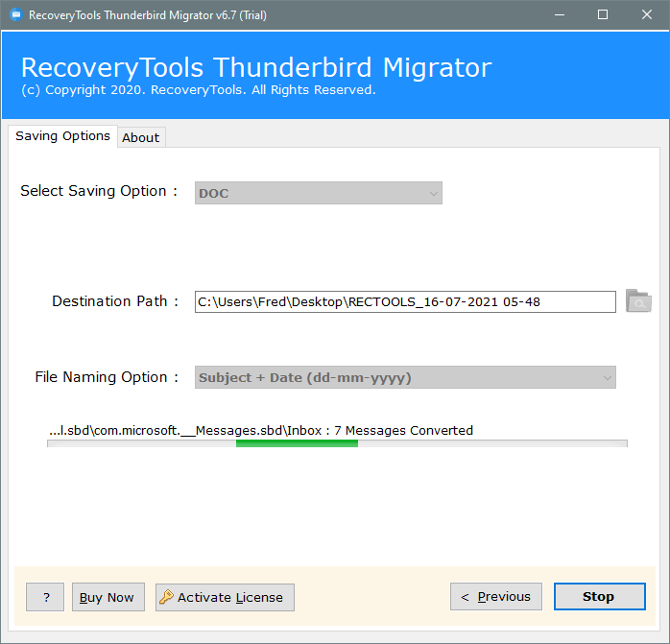Open the About tab
This screenshot has height=644, width=670.
pos(141,137)
